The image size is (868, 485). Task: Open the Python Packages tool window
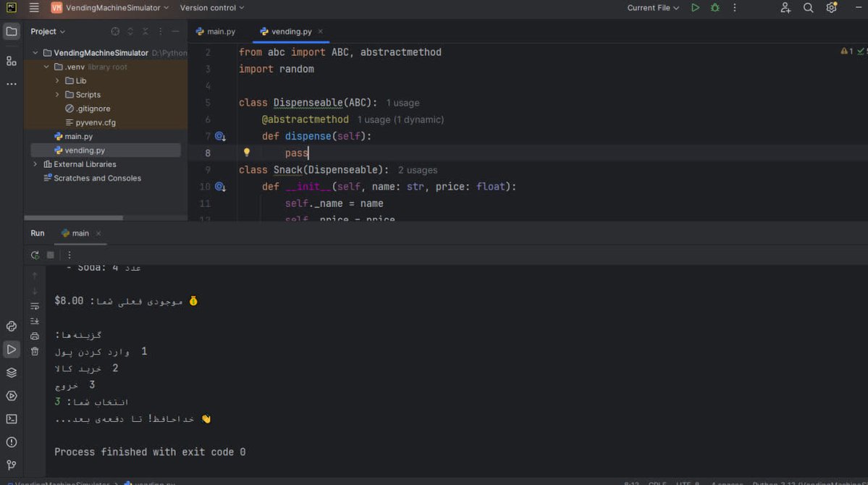[x=11, y=372]
